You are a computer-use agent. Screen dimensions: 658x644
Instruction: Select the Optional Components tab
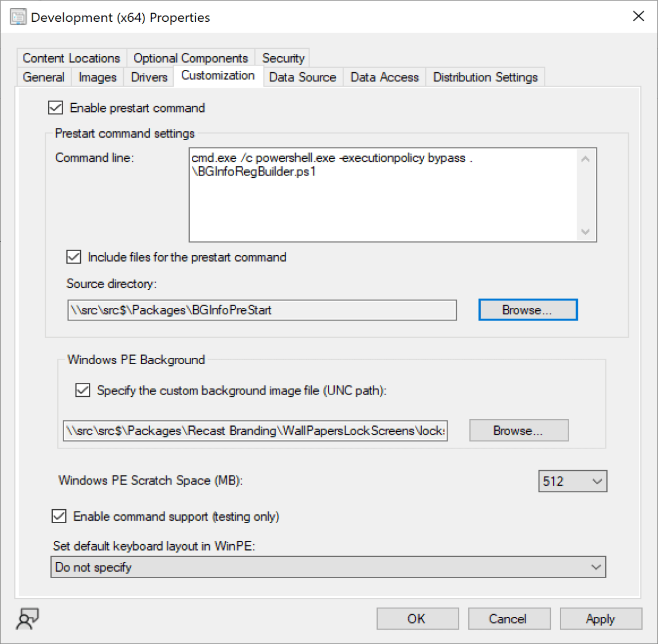tap(190, 58)
